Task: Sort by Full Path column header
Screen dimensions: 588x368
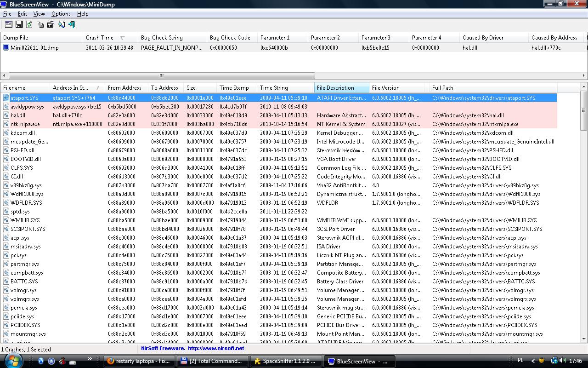Action: click(493, 88)
